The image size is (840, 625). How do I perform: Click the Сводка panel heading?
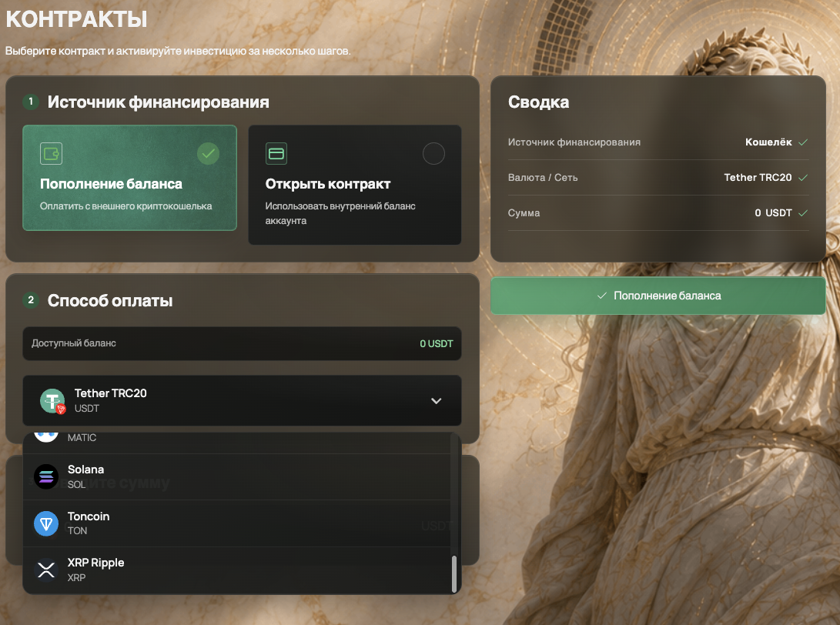point(538,102)
